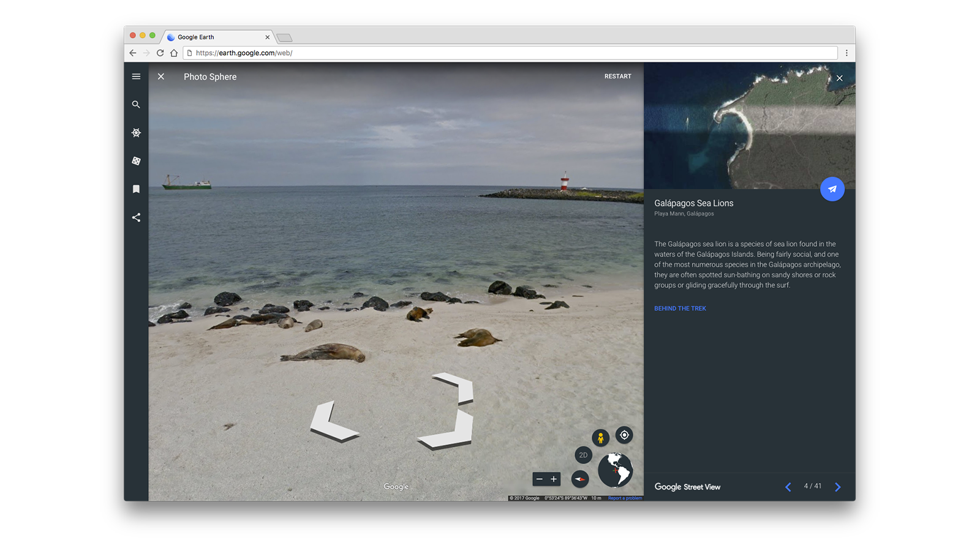Click the Photo Sphere heading
Image resolution: width=980 pixels, height=551 pixels.
click(x=210, y=77)
